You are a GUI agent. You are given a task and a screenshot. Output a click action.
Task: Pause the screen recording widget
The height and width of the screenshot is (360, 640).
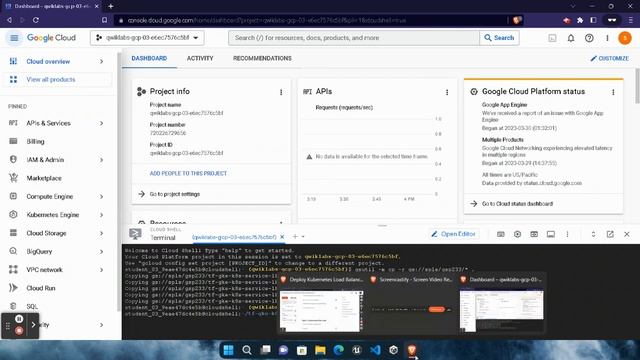pos(19,319)
